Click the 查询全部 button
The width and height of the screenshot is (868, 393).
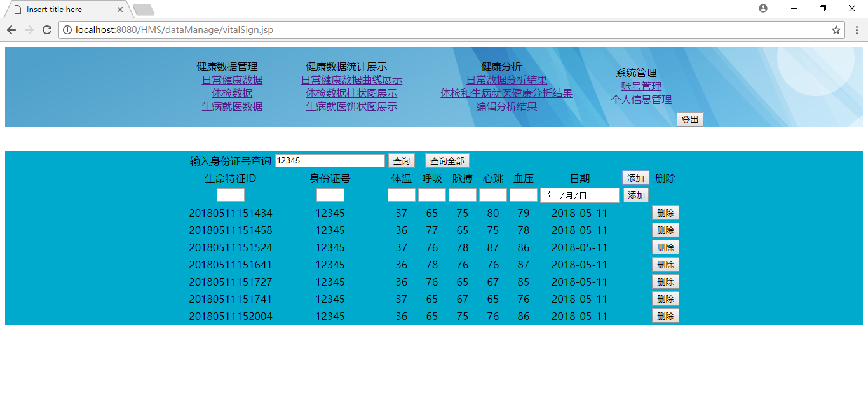click(447, 161)
